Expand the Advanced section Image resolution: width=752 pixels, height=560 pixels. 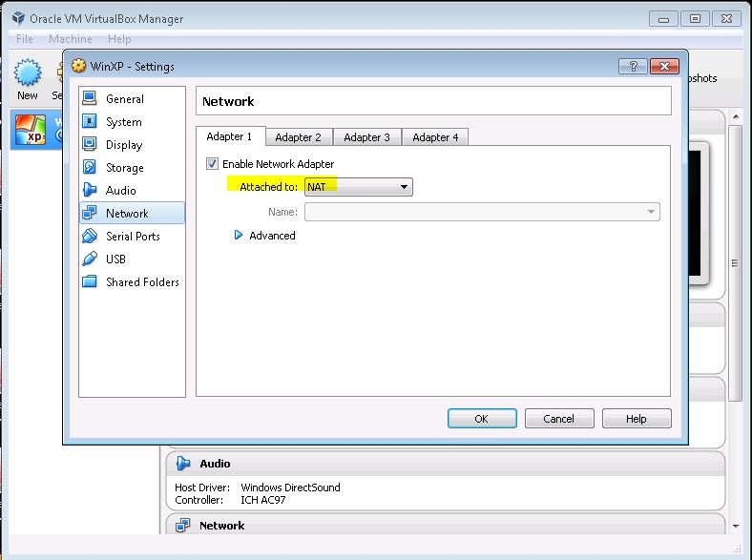coord(238,235)
